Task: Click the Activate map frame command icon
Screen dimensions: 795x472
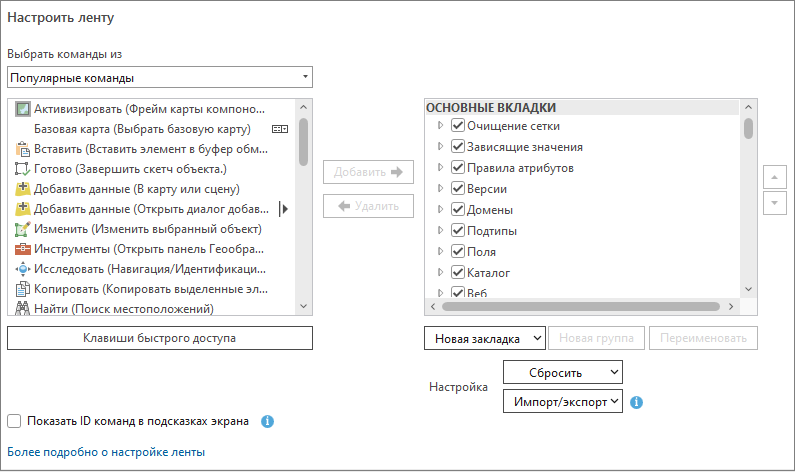Action: click(x=22, y=108)
